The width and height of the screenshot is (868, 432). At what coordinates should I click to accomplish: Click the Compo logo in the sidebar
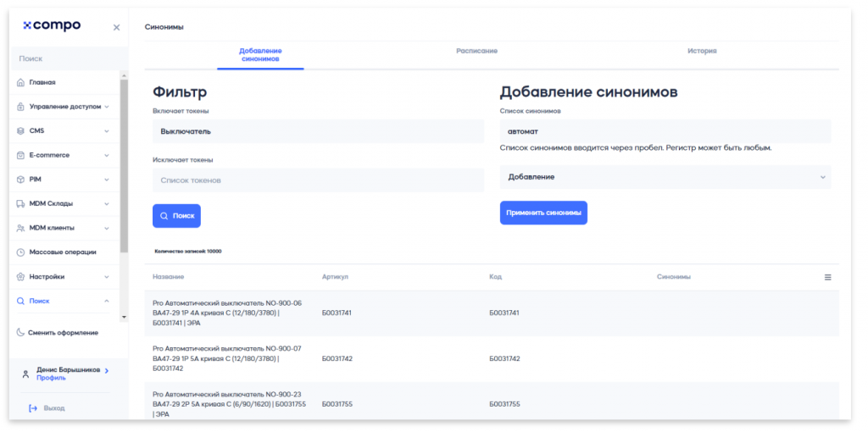click(52, 26)
